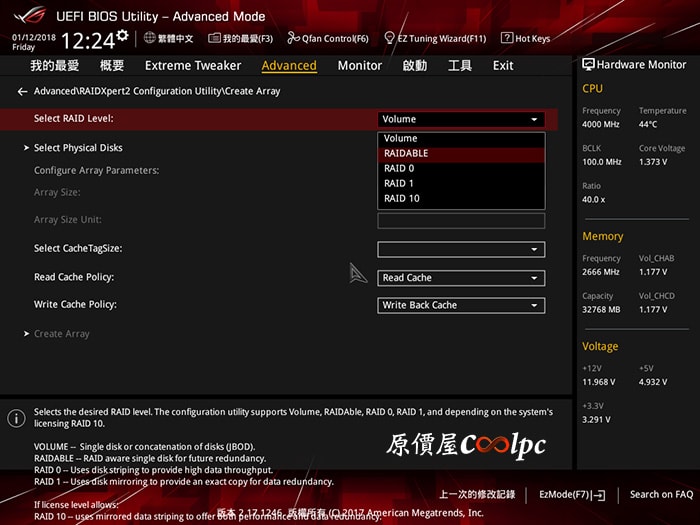Click the info icon beside help text
The height and width of the screenshot is (525, 700).
[x=17, y=418]
